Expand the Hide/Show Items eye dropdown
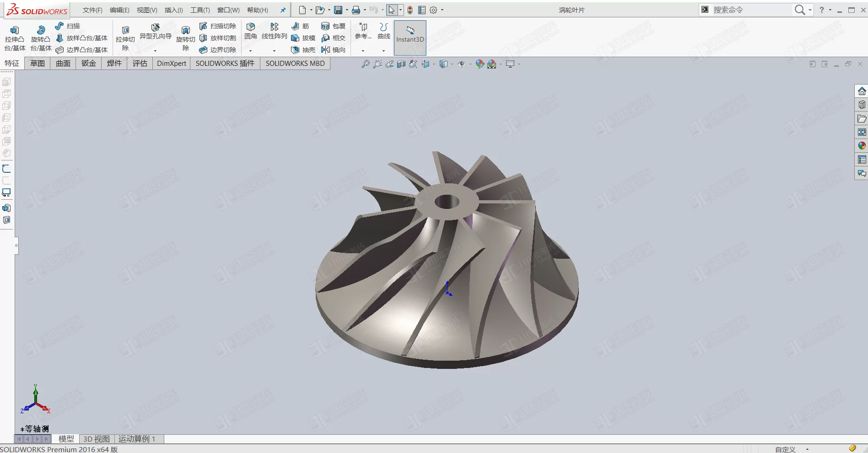This screenshot has height=453, width=868. coord(470,64)
